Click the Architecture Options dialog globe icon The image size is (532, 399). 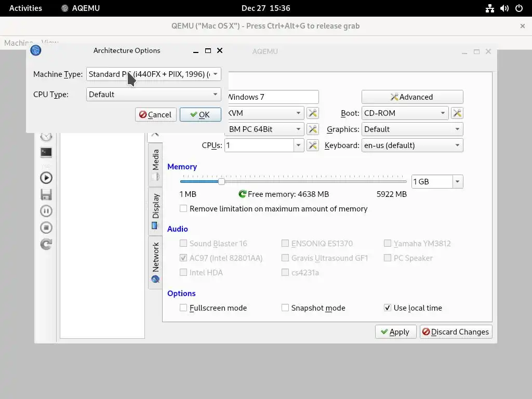tap(36, 50)
